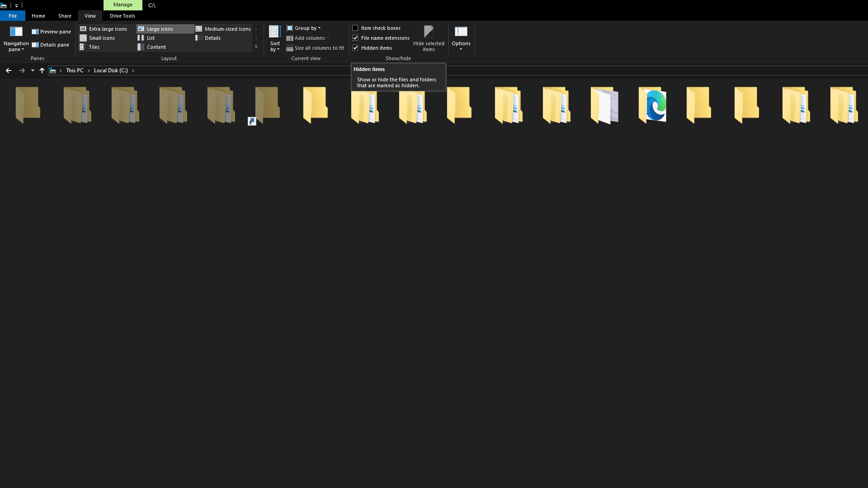Uncheck the Hidden items checkbox
Viewport: 868px width, 488px height.
[x=355, y=48]
